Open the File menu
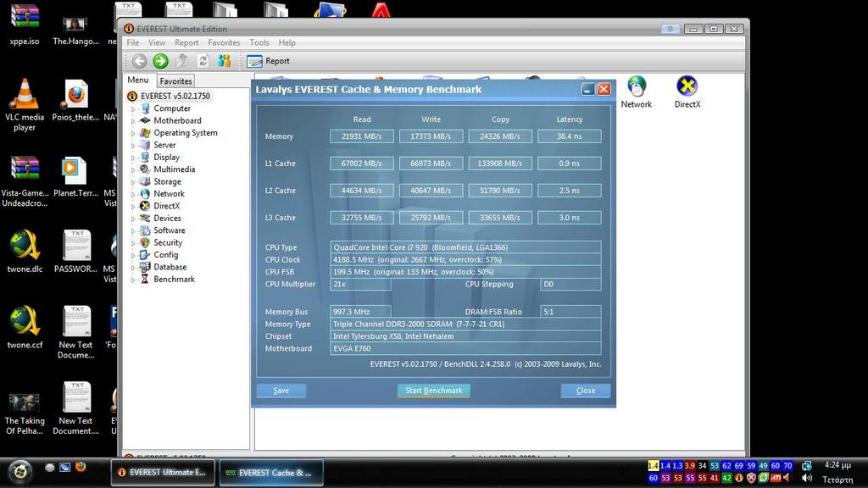Screen dimensions: 868x488 tap(133, 42)
